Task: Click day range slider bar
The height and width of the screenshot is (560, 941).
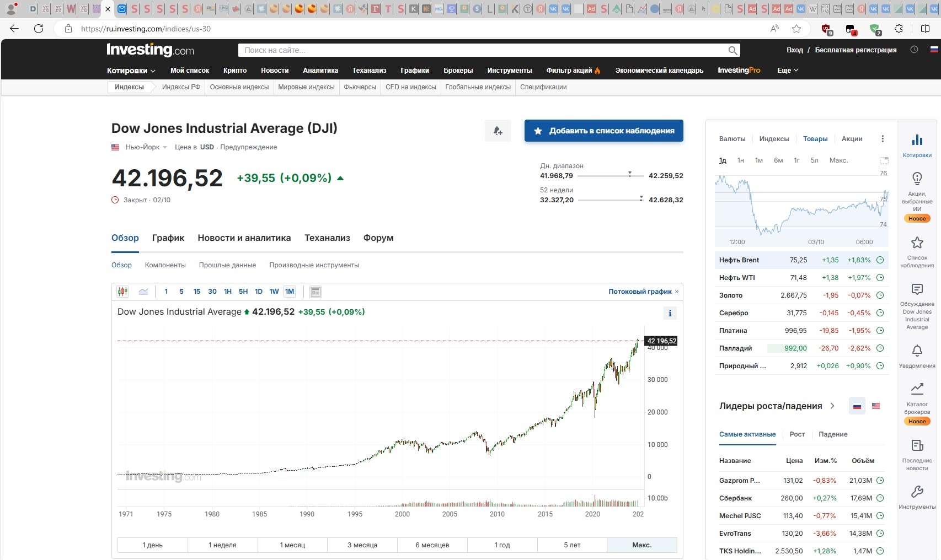Action: tap(611, 175)
